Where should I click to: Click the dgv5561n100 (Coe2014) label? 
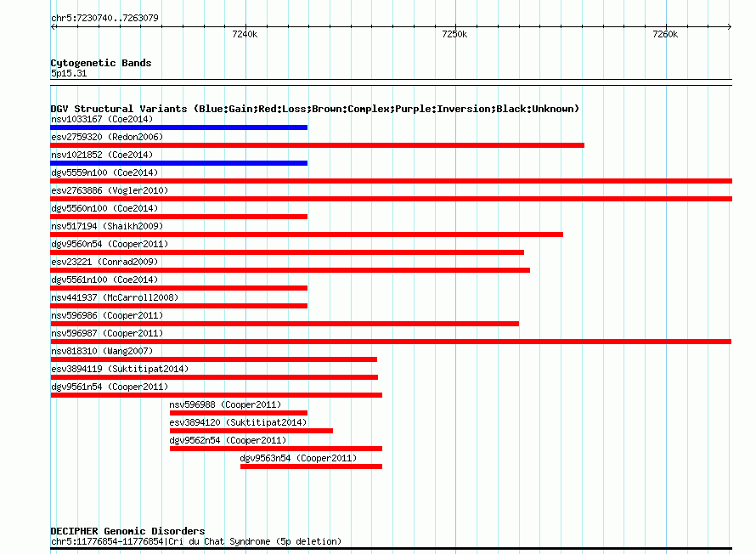pyautogui.click(x=104, y=280)
